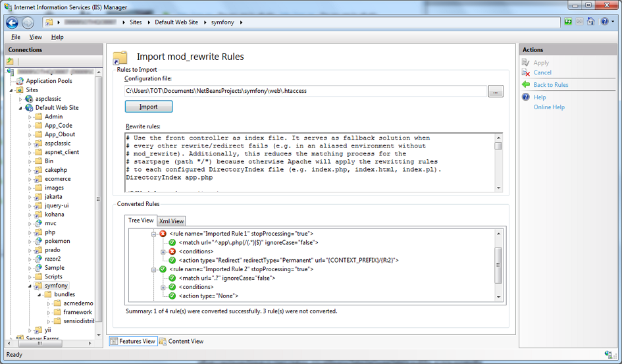Viewport: 622px width, 364px height.
Task: Select the Application Pools node icon
Action: pos(20,81)
